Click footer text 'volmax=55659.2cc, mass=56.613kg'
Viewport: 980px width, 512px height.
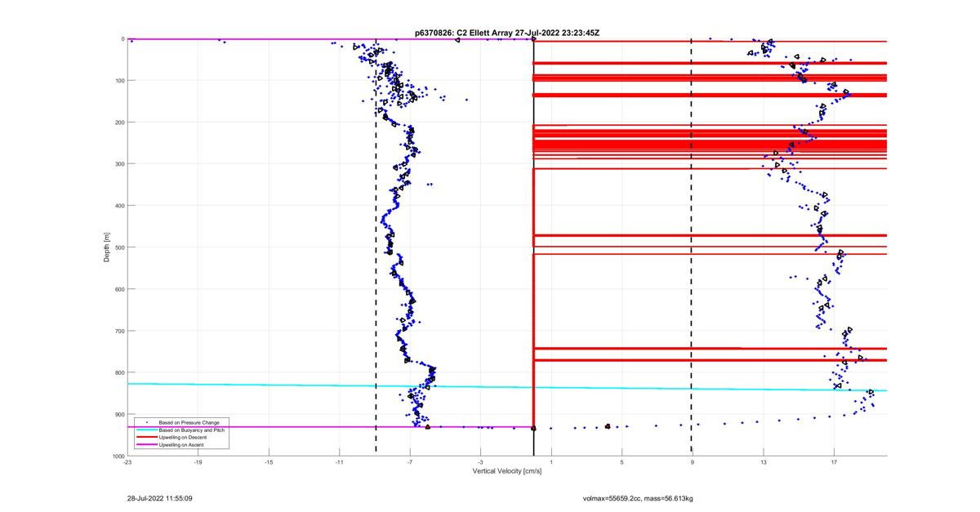pyautogui.click(x=638, y=497)
